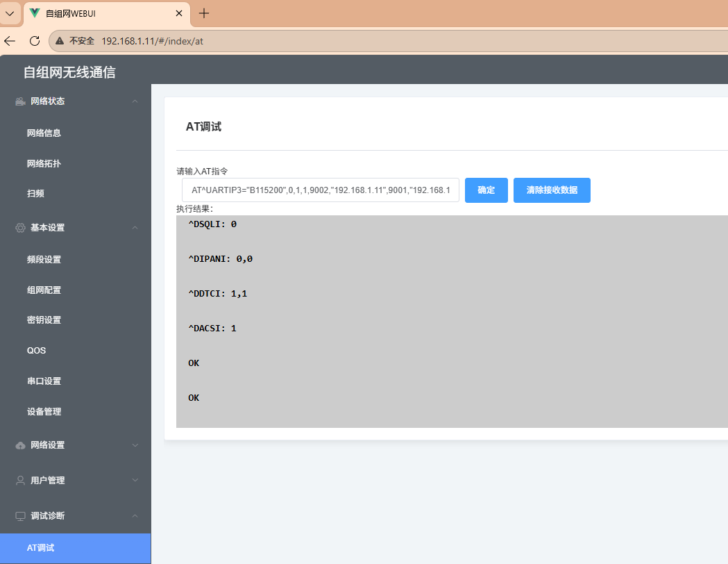Click the ^DIPANI: 0,0 result line

tap(220, 259)
